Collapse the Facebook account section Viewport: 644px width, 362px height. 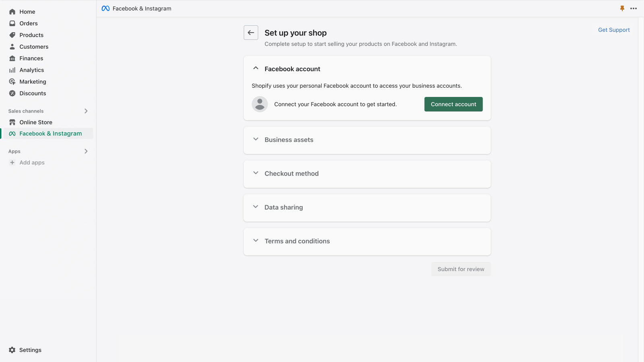(x=256, y=68)
